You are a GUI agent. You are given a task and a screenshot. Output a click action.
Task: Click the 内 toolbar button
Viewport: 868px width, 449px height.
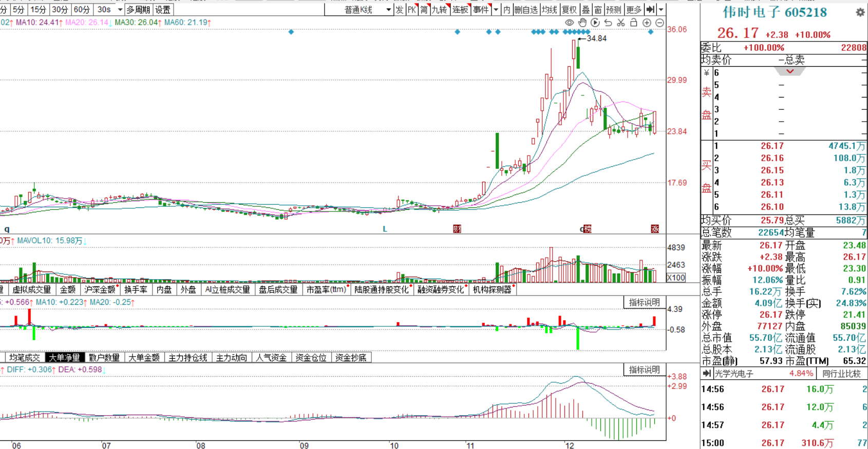(x=506, y=9)
